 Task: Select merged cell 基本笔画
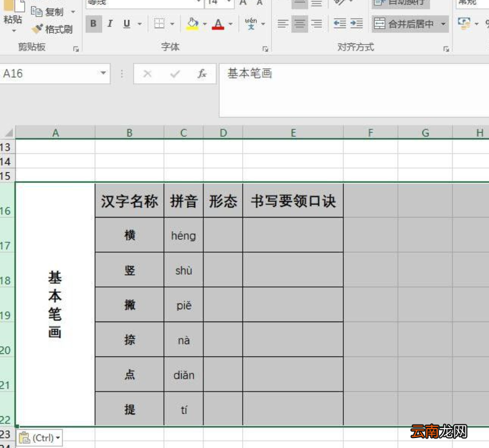click(55, 304)
